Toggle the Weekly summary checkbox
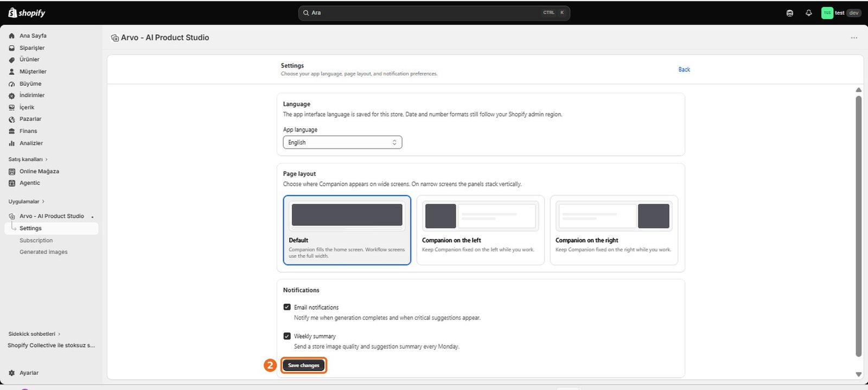This screenshot has height=390, width=868. click(x=287, y=336)
